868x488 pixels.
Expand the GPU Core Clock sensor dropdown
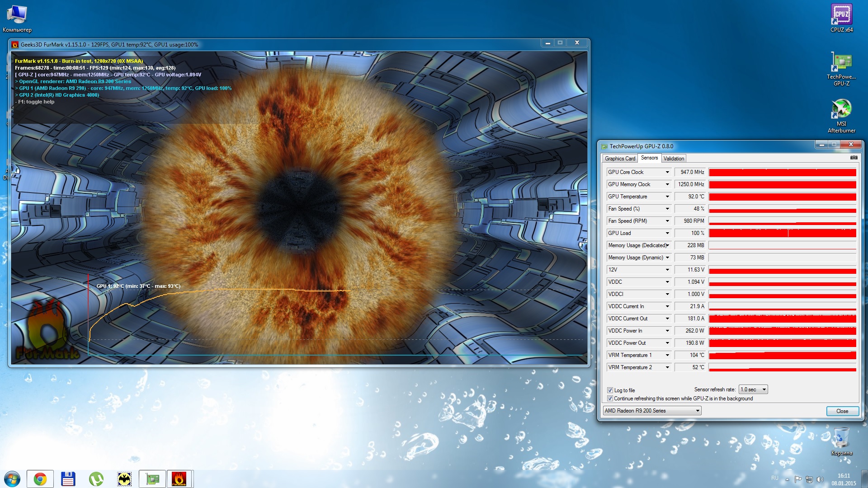tap(667, 172)
